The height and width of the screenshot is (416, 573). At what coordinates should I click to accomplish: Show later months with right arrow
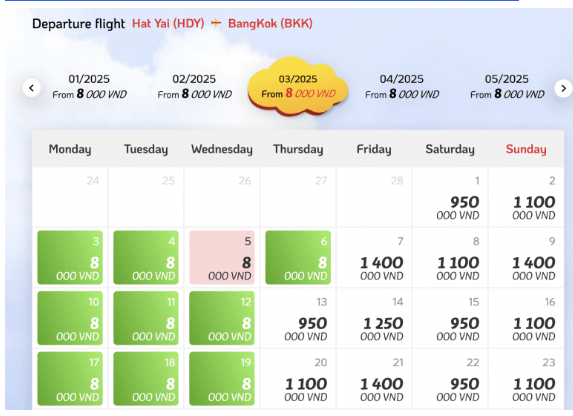pyautogui.click(x=563, y=88)
